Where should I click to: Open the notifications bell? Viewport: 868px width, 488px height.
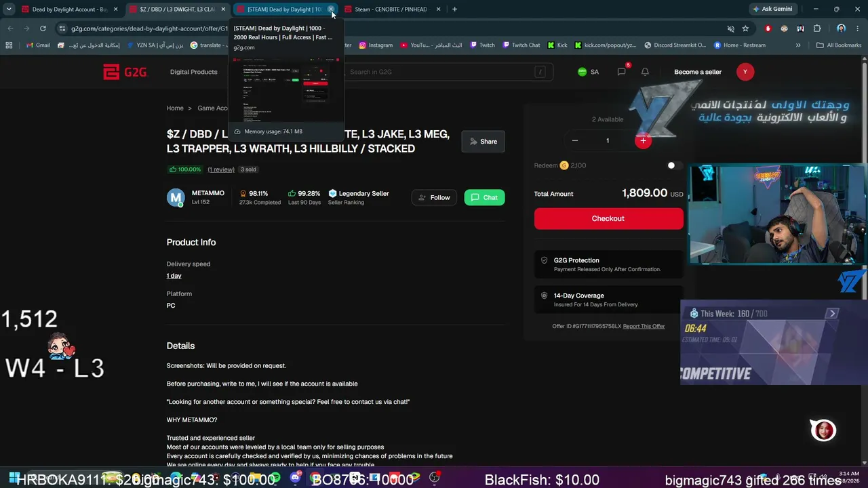(645, 72)
